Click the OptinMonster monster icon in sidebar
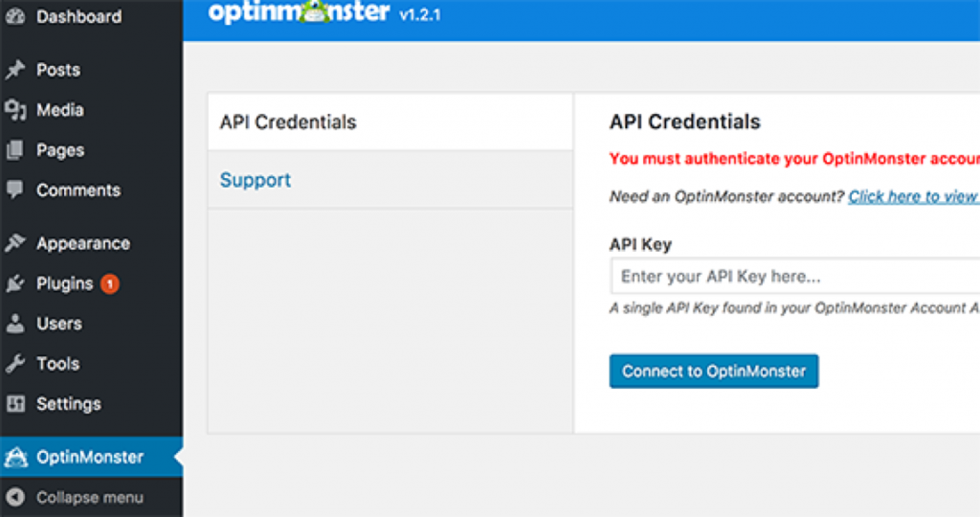This screenshot has width=980, height=517. tap(15, 457)
